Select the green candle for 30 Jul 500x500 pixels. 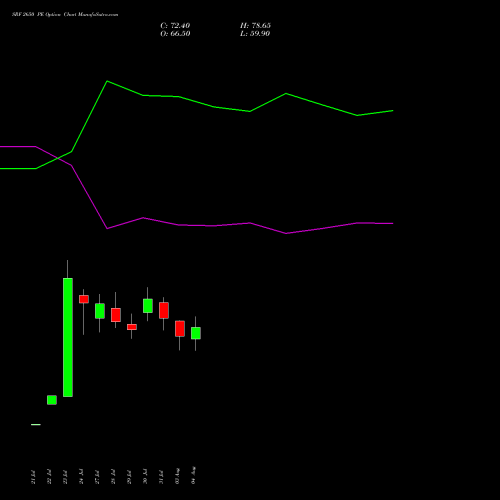pyautogui.click(x=148, y=306)
